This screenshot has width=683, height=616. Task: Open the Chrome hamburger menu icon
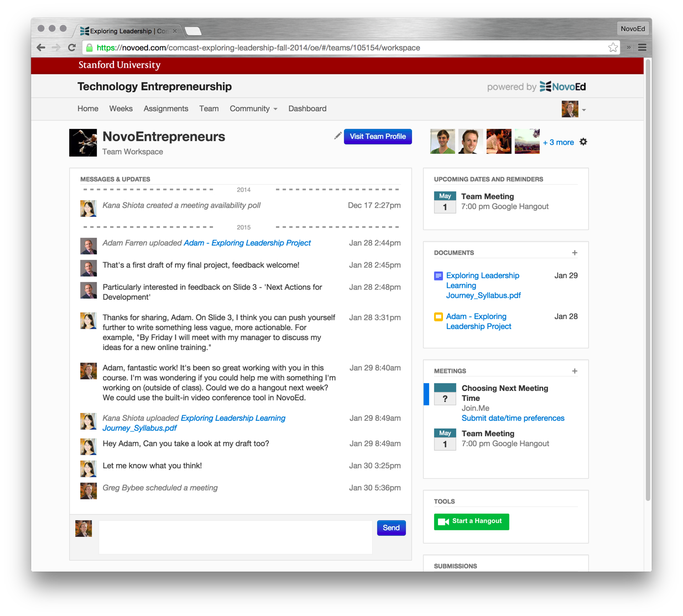[642, 48]
